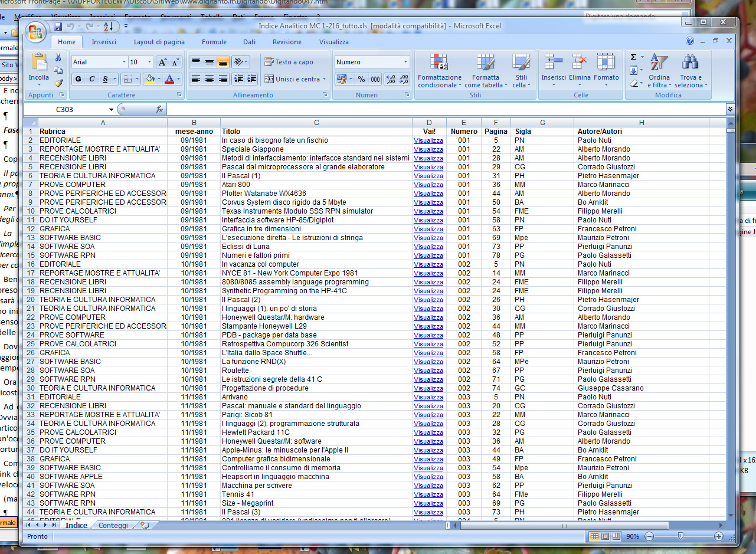The width and height of the screenshot is (756, 554).
Task: Increase the cell indent
Action: [252, 79]
